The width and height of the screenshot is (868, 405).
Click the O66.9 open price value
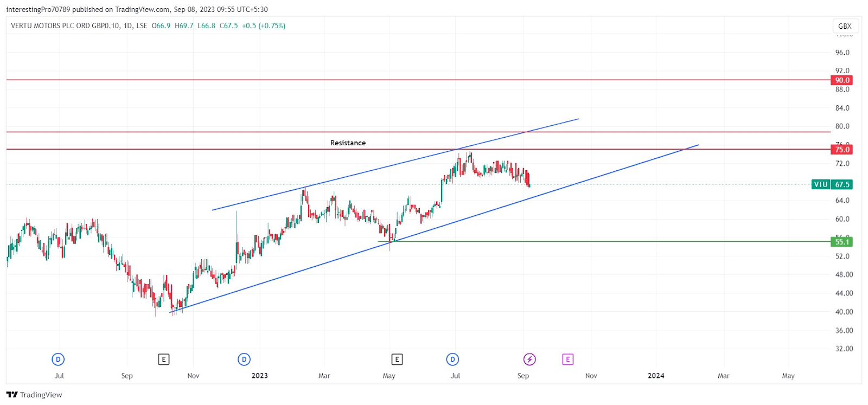point(161,25)
